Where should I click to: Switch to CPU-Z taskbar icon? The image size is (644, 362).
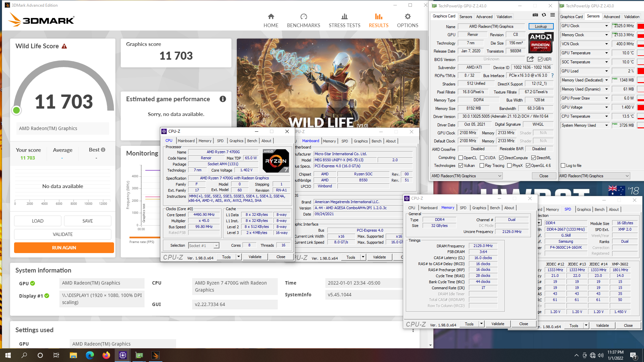pos(123,355)
